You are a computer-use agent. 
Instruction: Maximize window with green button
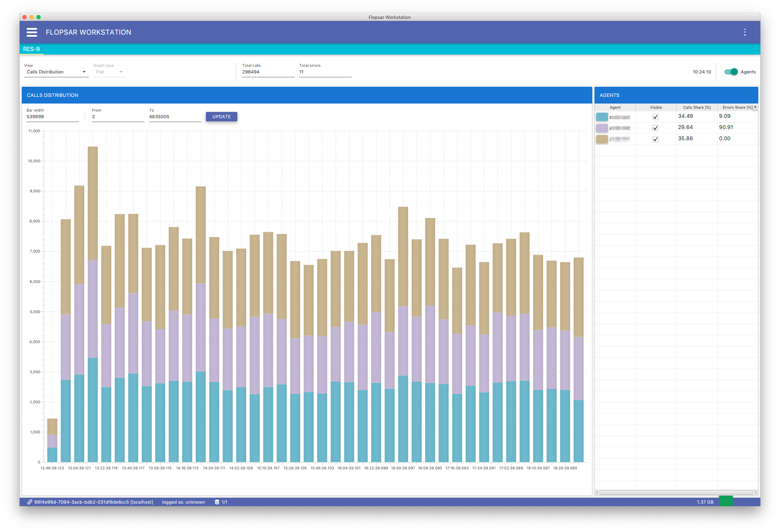click(39, 17)
